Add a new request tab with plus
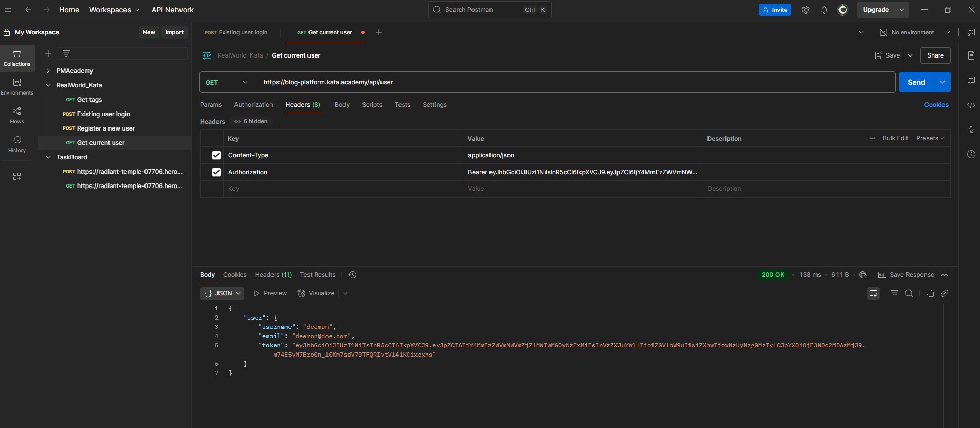 click(379, 32)
